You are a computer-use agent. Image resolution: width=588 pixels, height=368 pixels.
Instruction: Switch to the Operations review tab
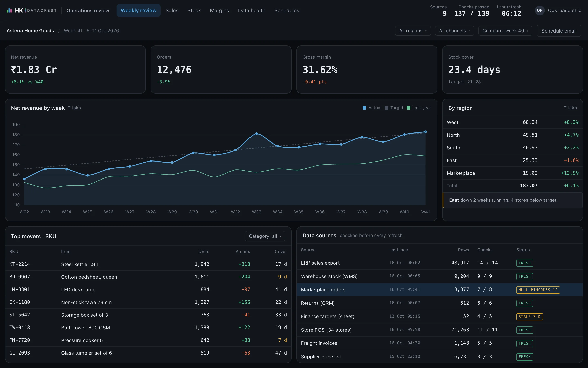[88, 10]
